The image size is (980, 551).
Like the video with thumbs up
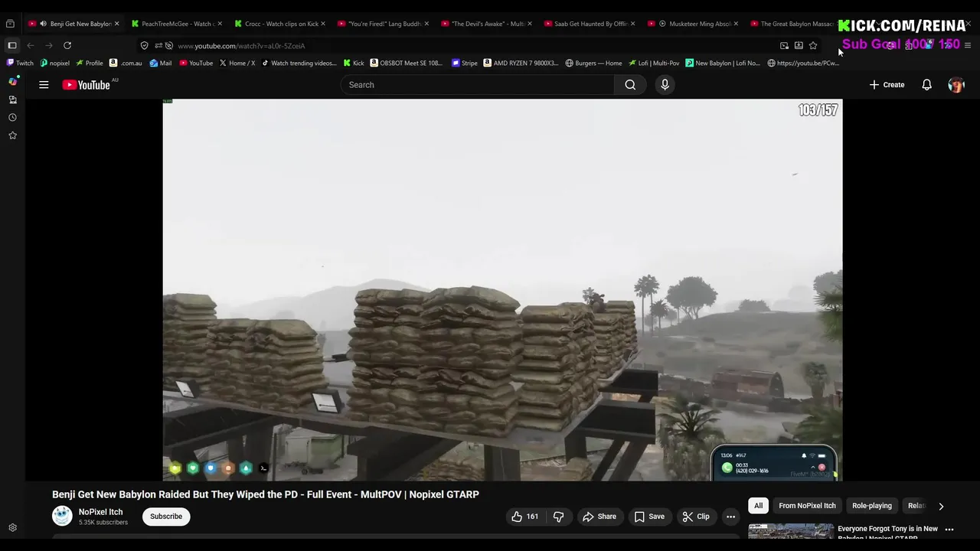(524, 517)
